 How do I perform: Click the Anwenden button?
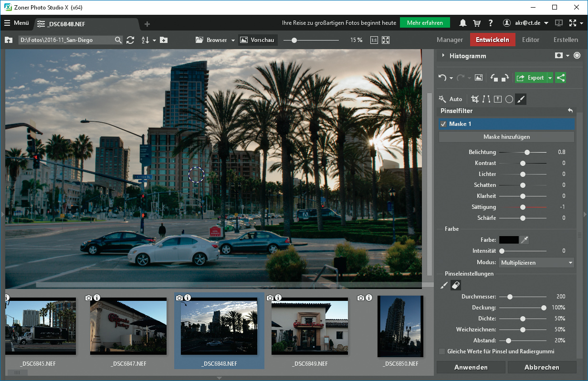pyautogui.click(x=471, y=367)
